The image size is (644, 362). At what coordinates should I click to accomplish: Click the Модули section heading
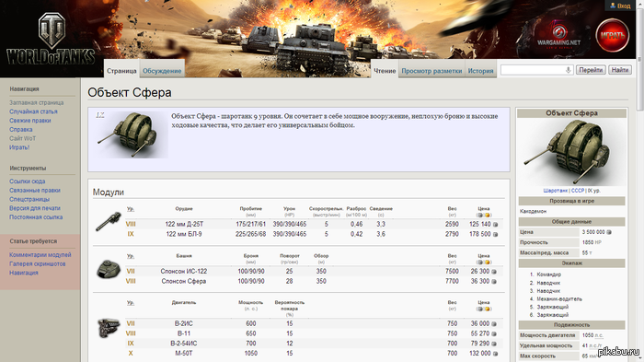[x=109, y=193]
